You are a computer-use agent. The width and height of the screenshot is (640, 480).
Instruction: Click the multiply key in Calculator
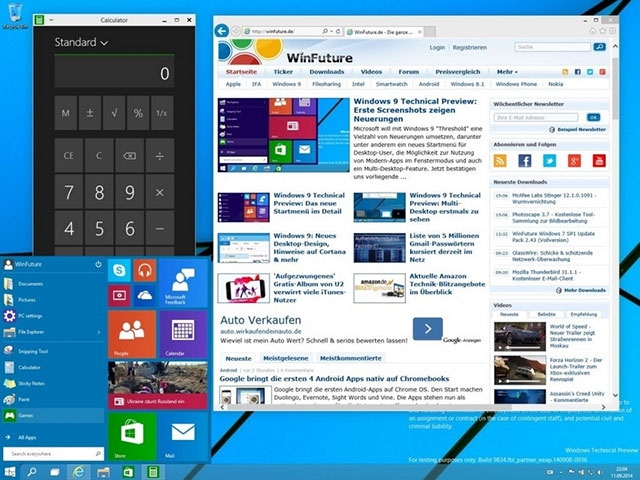pos(160,192)
